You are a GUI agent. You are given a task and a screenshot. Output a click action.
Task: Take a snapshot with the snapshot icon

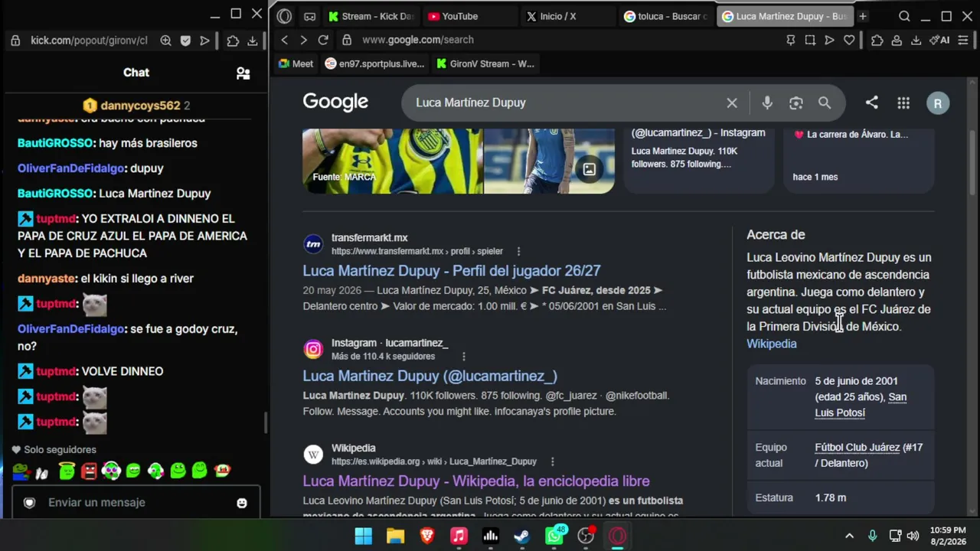tap(810, 40)
